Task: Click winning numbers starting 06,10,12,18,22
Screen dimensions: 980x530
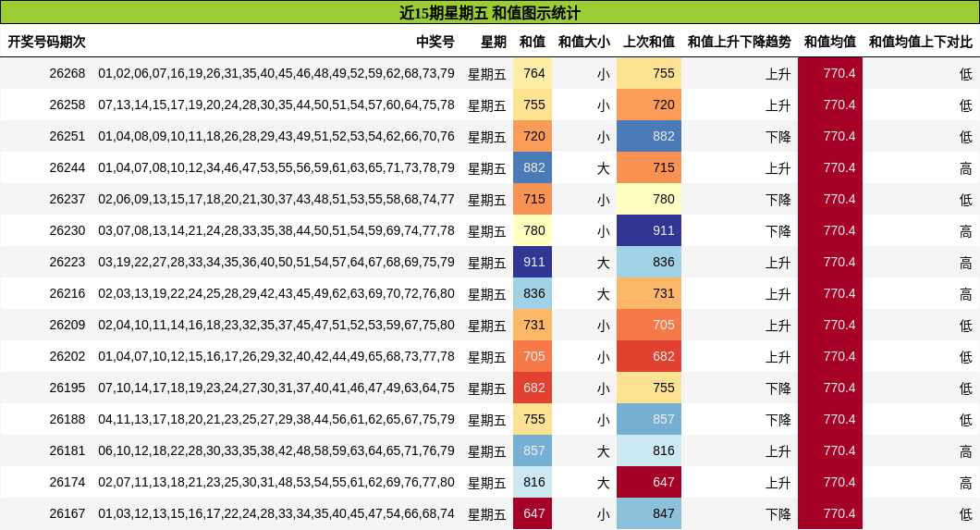Action: [276, 450]
